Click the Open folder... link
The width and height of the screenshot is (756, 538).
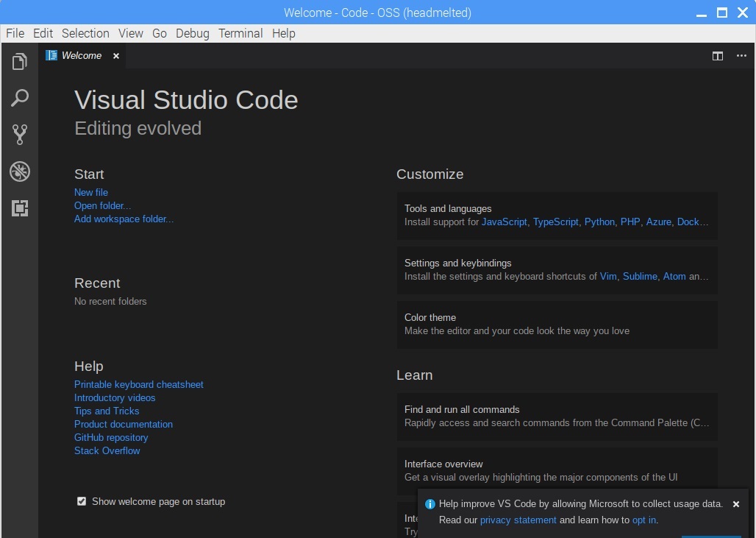tap(103, 205)
